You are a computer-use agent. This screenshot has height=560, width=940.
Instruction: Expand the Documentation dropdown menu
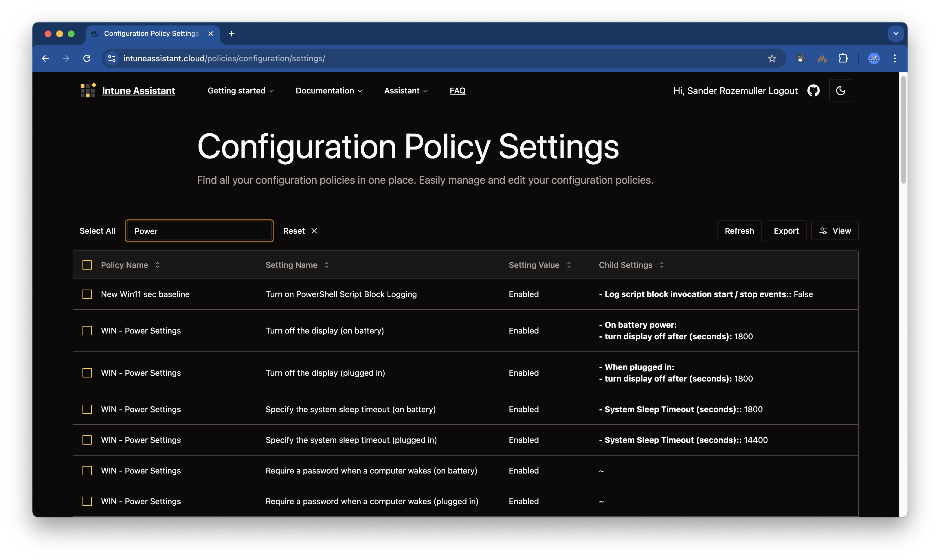click(x=329, y=90)
